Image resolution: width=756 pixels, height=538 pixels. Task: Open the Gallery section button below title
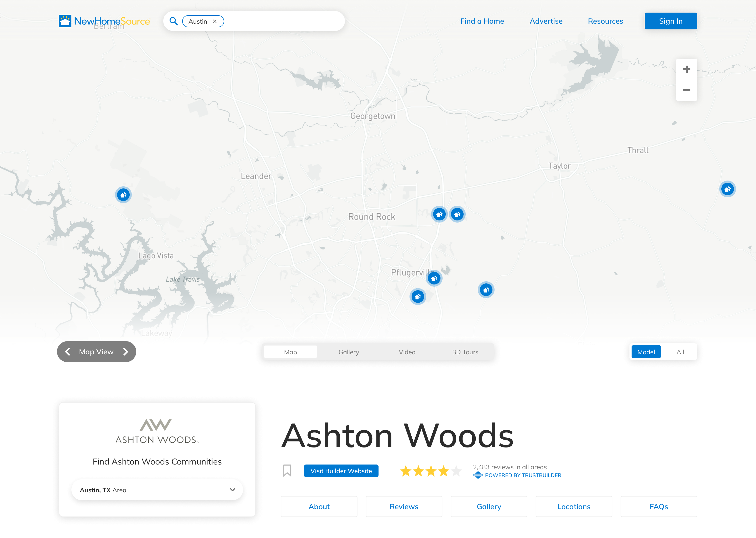point(489,506)
